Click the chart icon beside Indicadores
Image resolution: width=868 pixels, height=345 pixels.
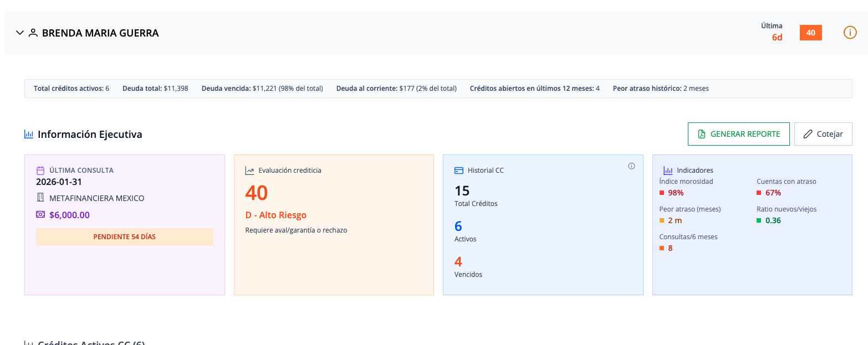tap(668, 171)
